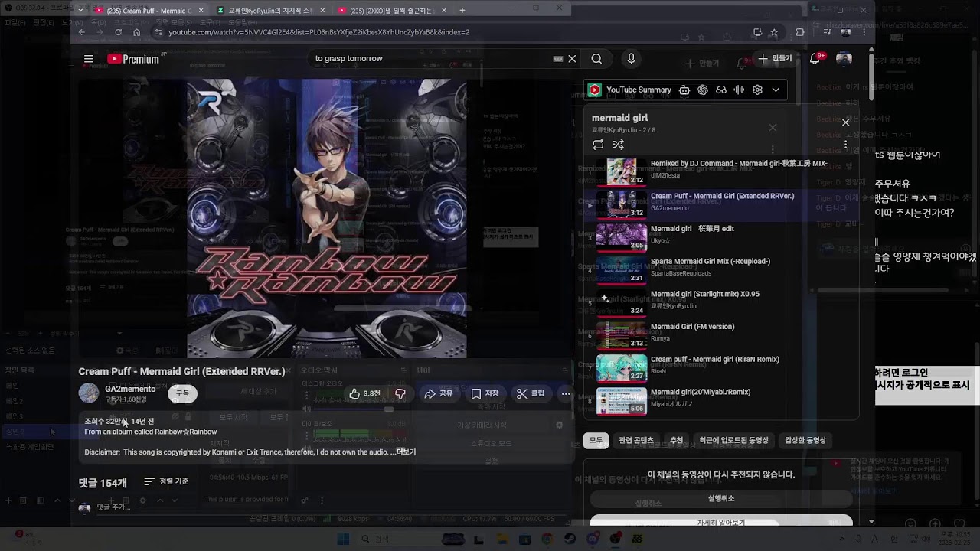980x551 pixels.
Task: Open the comment sort menu 정렬 기준
Action: click(166, 481)
